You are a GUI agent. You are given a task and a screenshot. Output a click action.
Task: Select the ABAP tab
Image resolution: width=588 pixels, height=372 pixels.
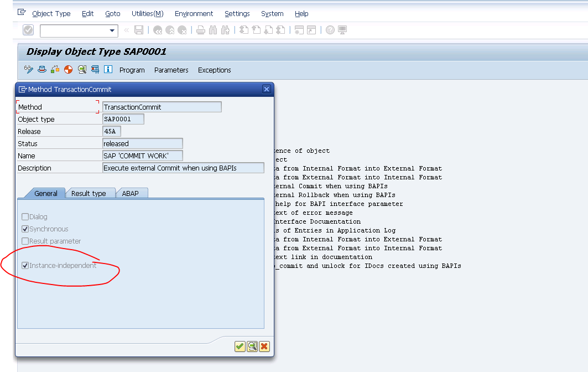pos(132,193)
